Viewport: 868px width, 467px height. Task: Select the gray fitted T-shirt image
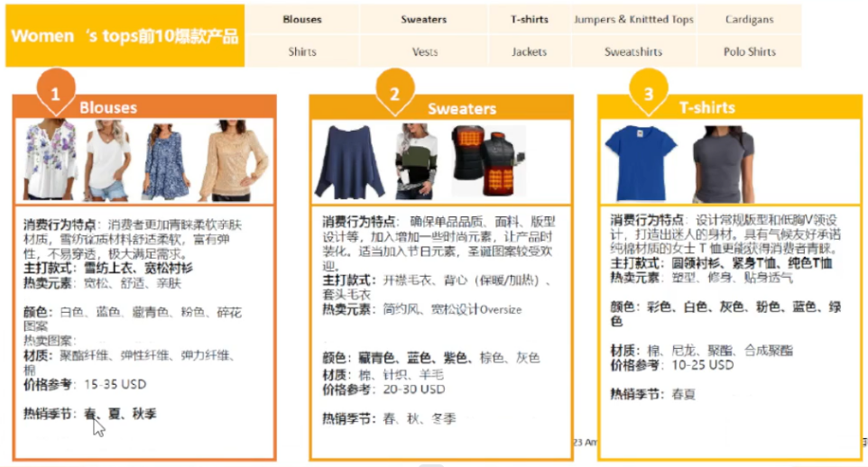click(723, 163)
